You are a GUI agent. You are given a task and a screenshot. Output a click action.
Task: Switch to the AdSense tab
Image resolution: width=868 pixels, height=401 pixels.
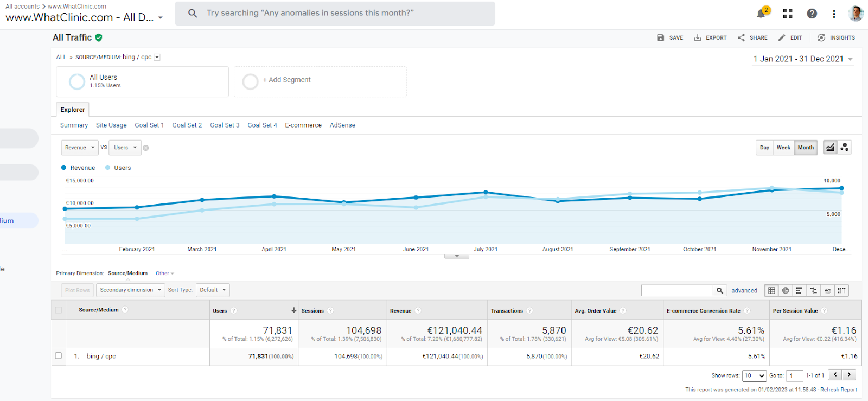[342, 125]
